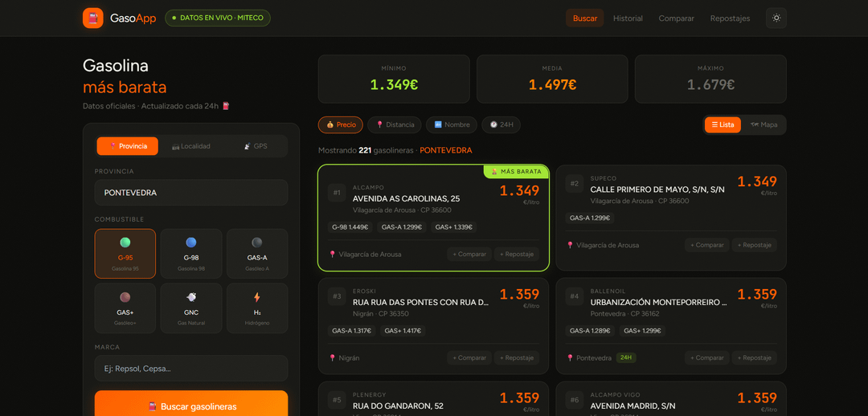Click Comparar on the Alcampo station card
The height and width of the screenshot is (416, 868).
tap(469, 254)
